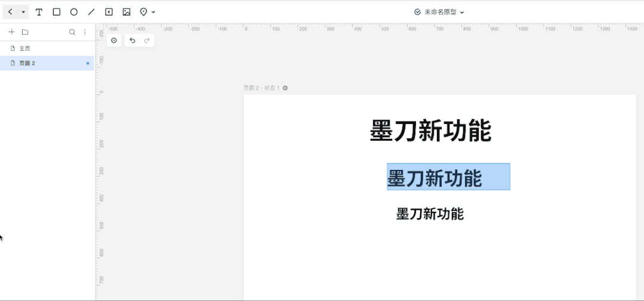This screenshot has height=301, width=644.
Task: Select the largest 墨刀新功能 heading
Action: (430, 131)
